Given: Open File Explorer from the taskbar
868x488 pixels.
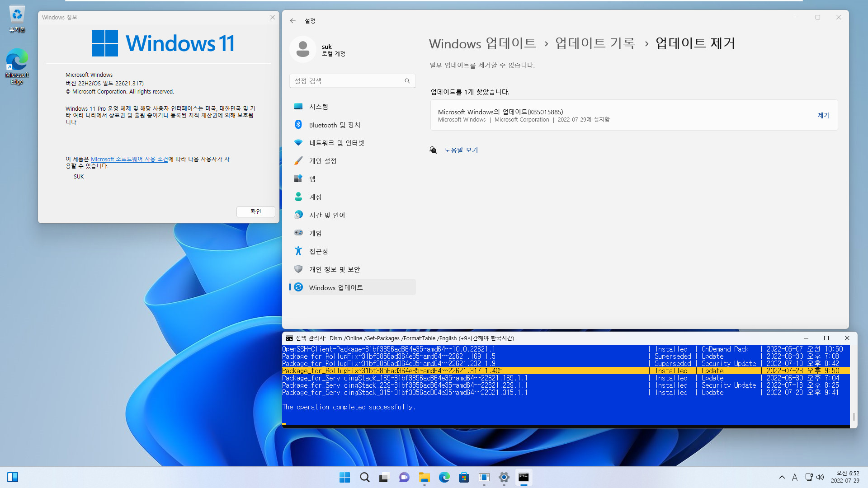Looking at the screenshot, I should (x=424, y=477).
